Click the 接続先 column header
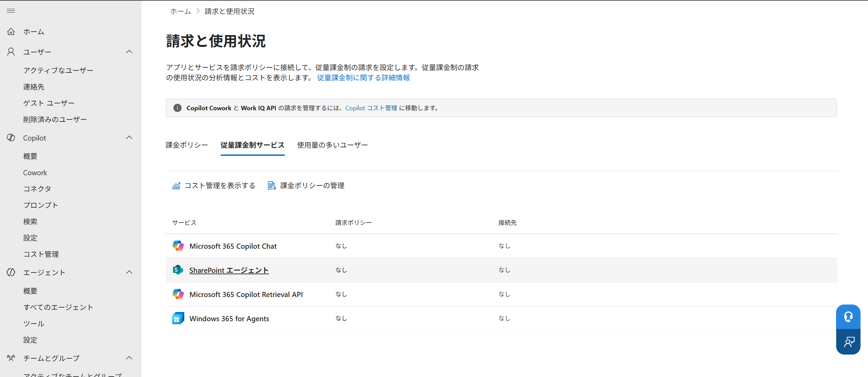Screen dimensions: 868x377 pos(508,223)
